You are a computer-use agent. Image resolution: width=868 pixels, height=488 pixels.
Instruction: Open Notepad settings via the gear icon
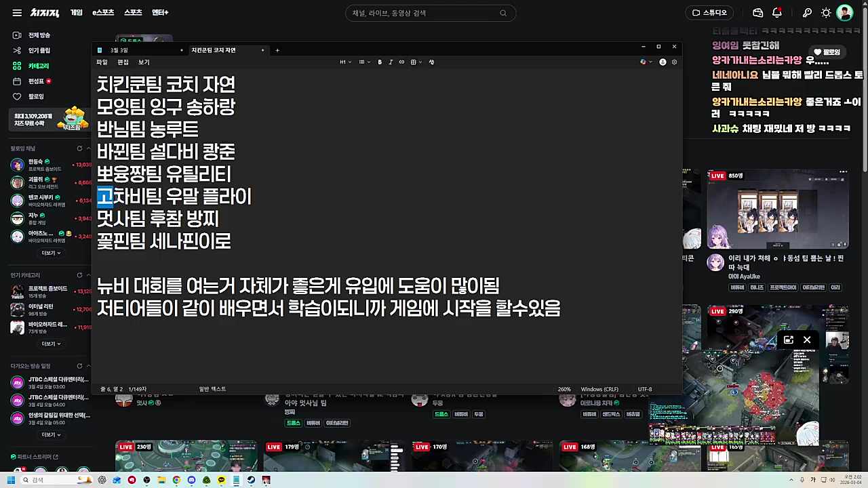click(674, 62)
